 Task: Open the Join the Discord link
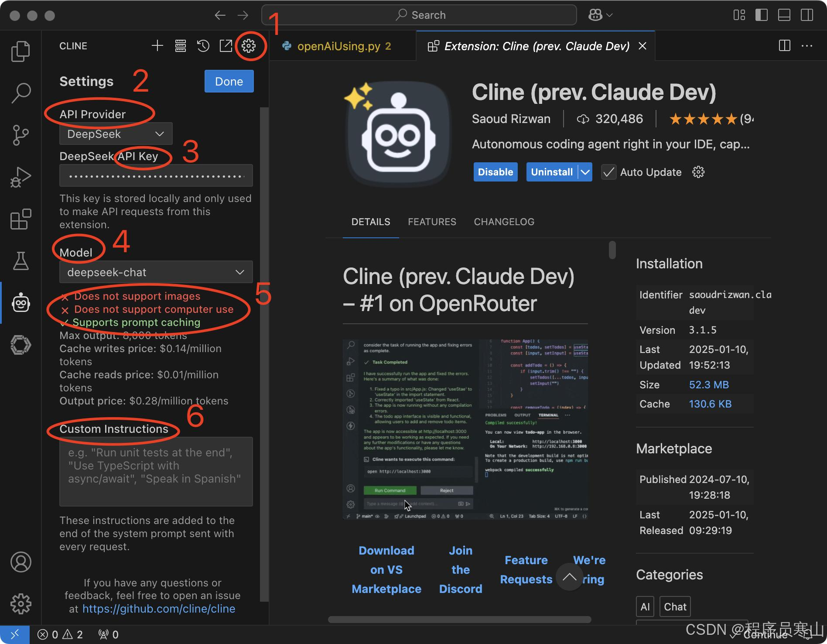(461, 570)
